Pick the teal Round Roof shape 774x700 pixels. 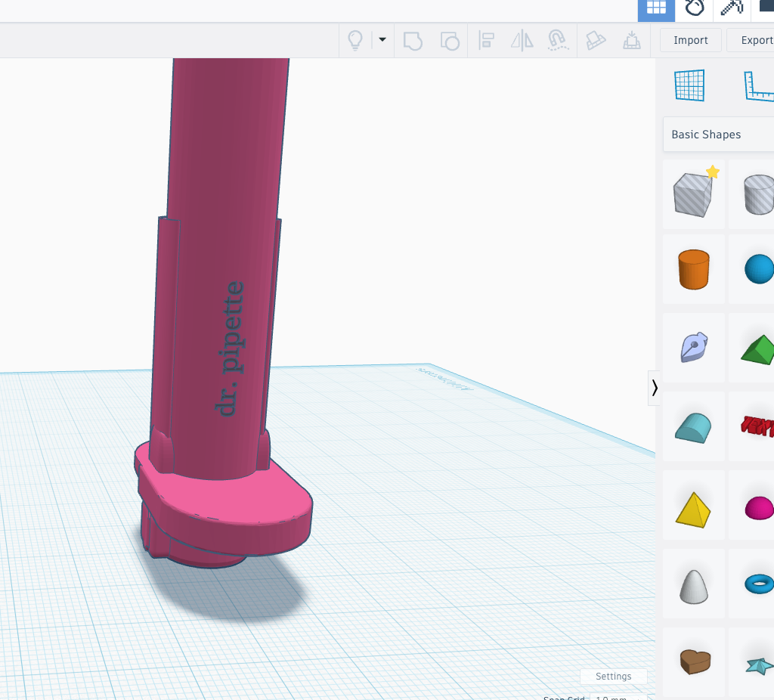(694, 426)
